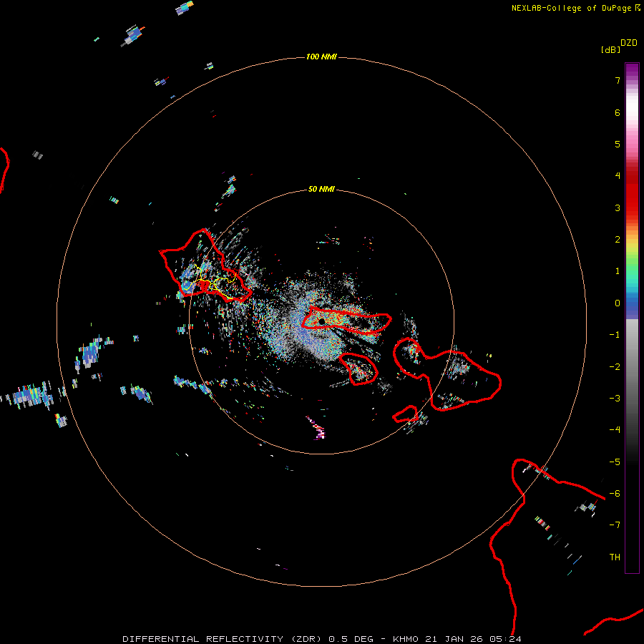Click the 50 NMI range ring label
This screenshot has width=644, height=644.
coord(321,189)
